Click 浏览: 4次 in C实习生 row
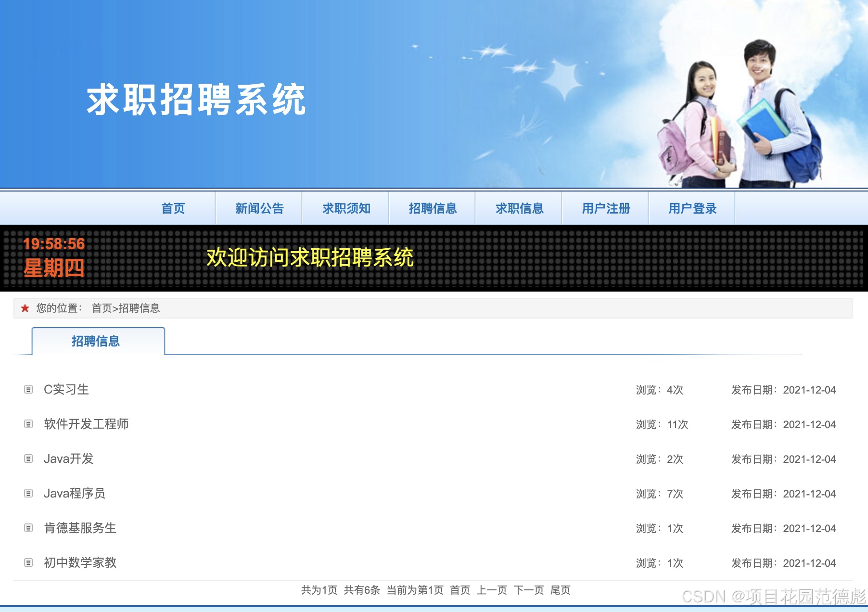Screen dimensions: 868x612 (660, 390)
